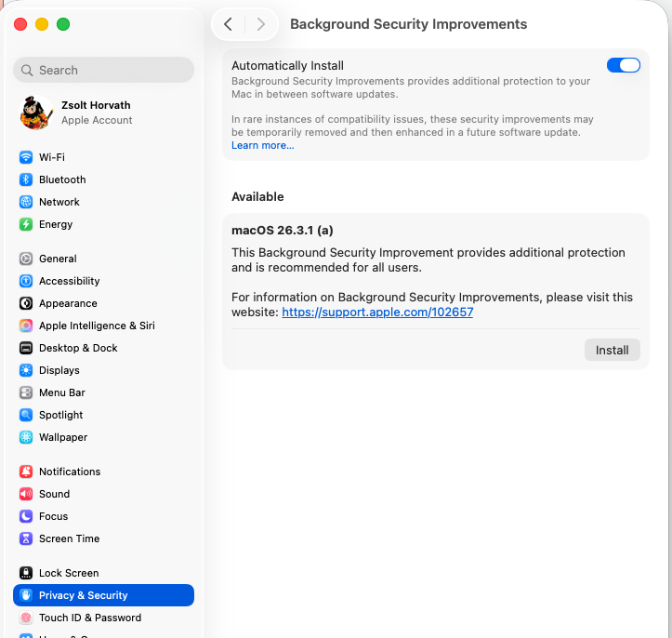Click the Notifications bell icon
This screenshot has width=672, height=638.
(x=26, y=472)
